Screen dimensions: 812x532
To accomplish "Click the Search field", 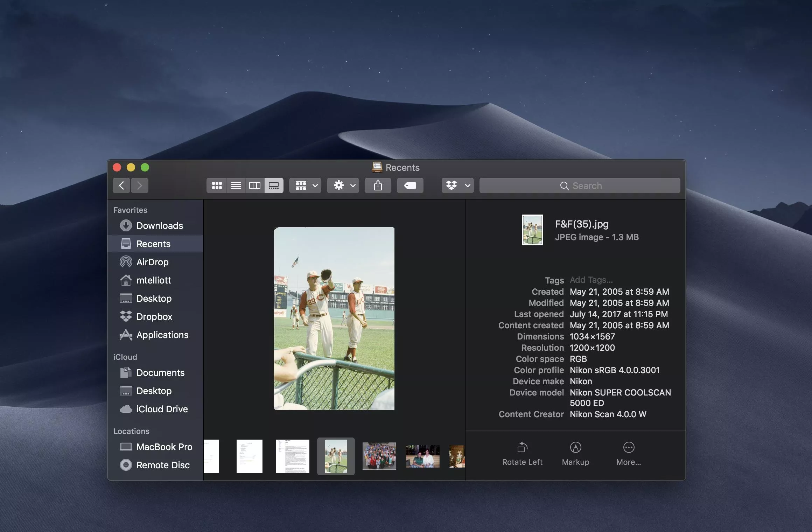I will 580,185.
